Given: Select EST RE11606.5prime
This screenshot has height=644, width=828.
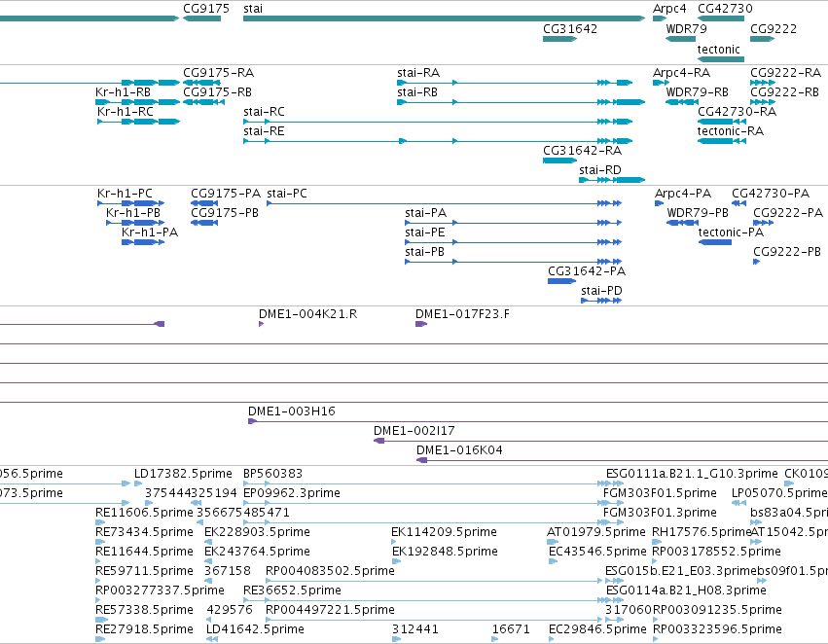Looking at the screenshot, I should click(x=100, y=522).
